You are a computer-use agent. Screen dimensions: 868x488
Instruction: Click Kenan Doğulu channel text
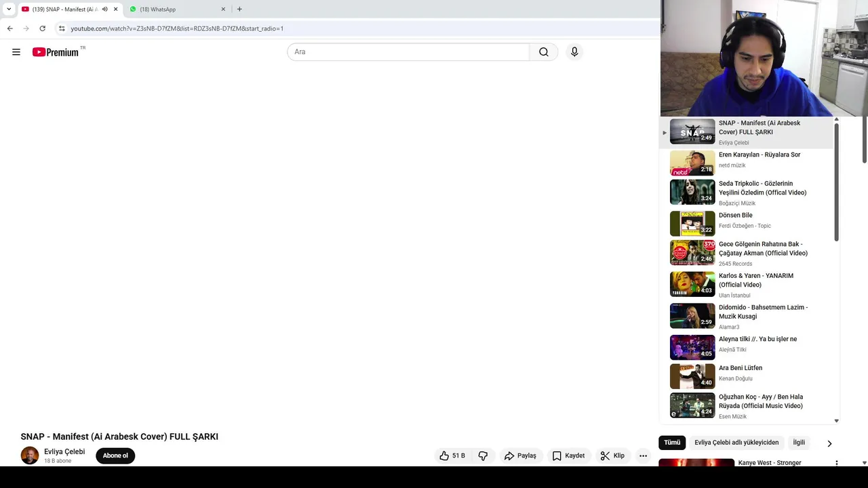pyautogui.click(x=736, y=379)
